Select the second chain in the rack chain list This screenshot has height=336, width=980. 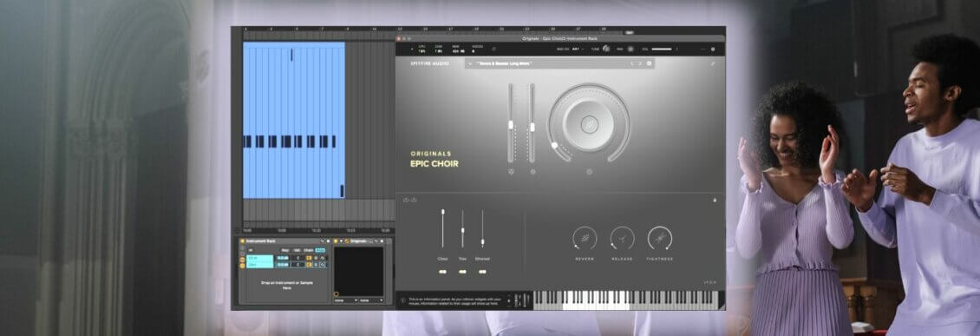[x=260, y=265]
